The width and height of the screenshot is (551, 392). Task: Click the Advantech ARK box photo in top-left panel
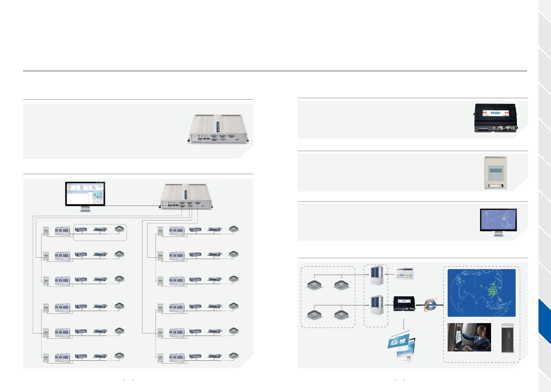218,129
